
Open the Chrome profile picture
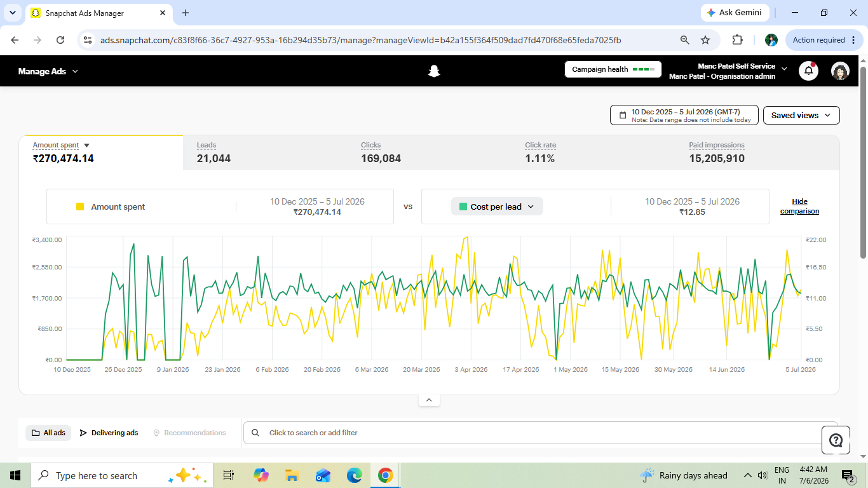[771, 40]
